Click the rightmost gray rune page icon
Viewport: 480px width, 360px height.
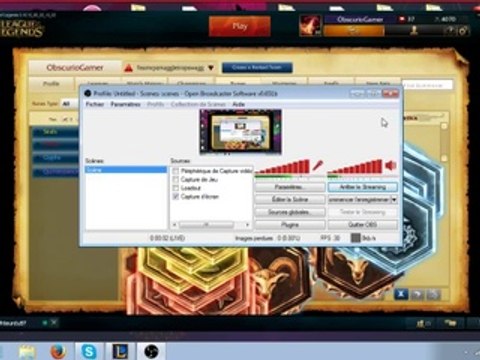[433, 294]
